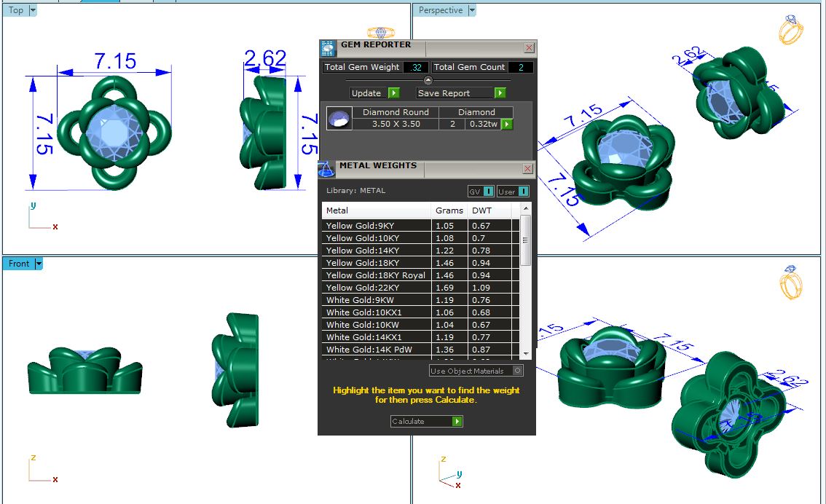Viewport: 826px width, 504px height.
Task: Select the Top viewport label tab
Action: click(16, 10)
